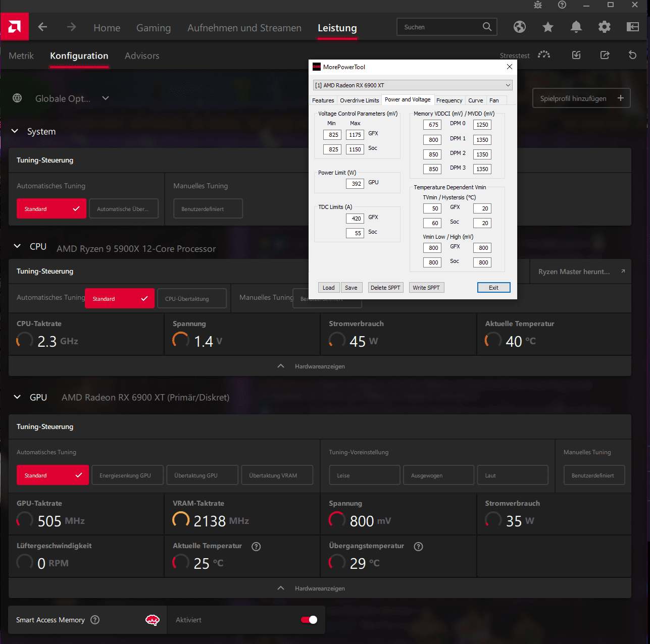Viewport: 650px width, 644px height.
Task: Click help icon beside Smart Access Memory
Action: tap(95, 620)
